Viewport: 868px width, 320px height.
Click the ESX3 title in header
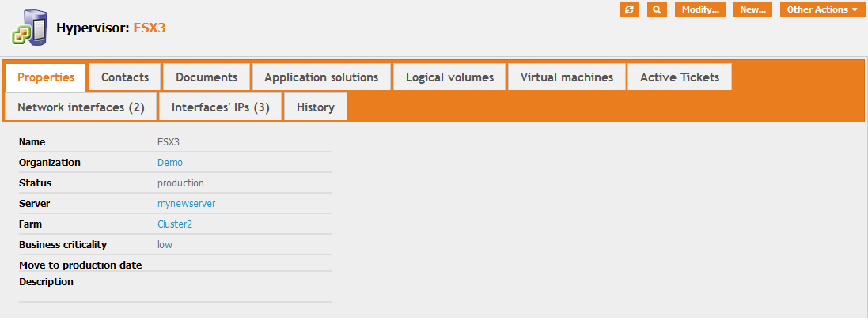pyautogui.click(x=149, y=28)
